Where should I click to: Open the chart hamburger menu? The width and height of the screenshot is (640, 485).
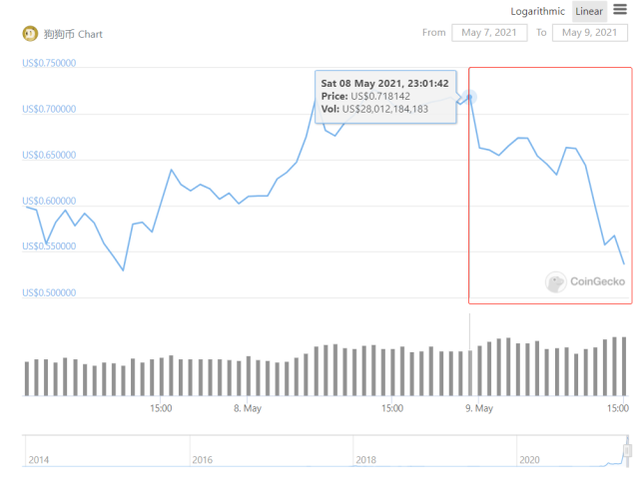coord(621,10)
